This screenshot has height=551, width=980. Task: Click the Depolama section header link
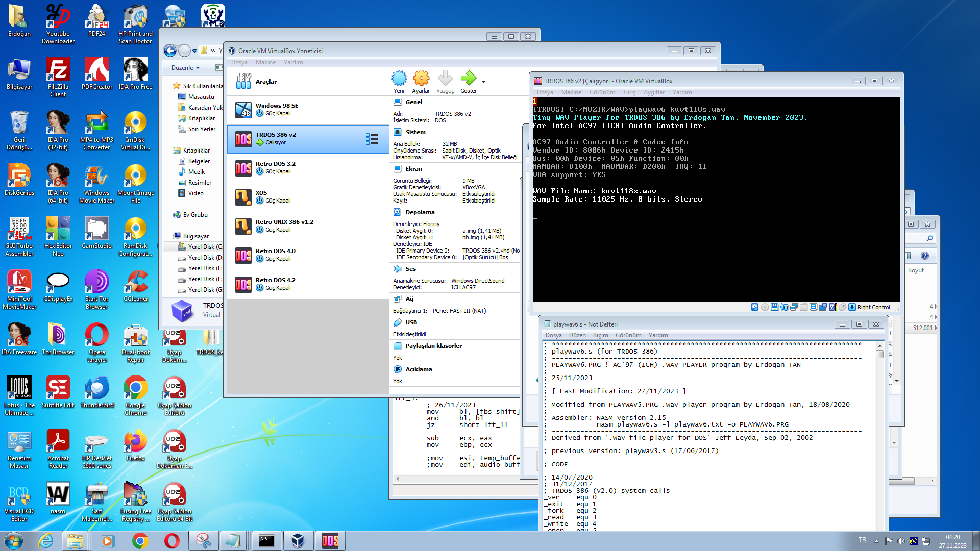pos(420,212)
